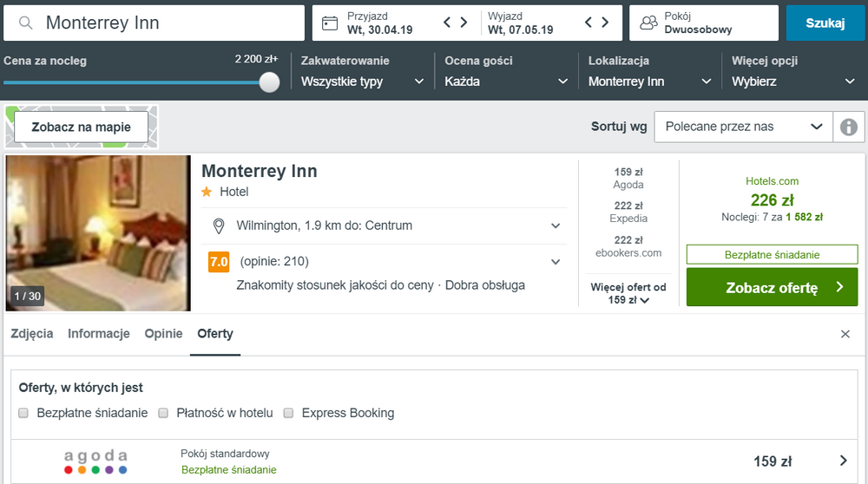Click Zobacz na mapie button

click(x=82, y=127)
